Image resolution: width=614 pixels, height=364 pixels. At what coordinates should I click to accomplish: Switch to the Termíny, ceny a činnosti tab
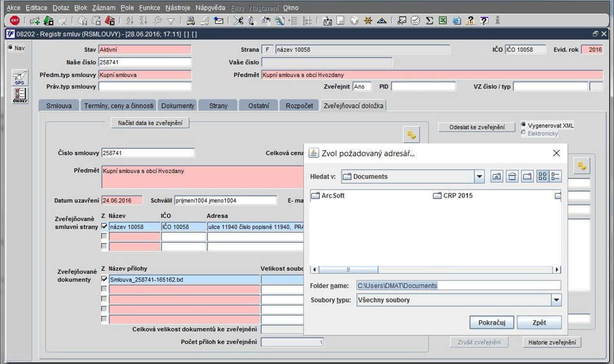[118, 105]
